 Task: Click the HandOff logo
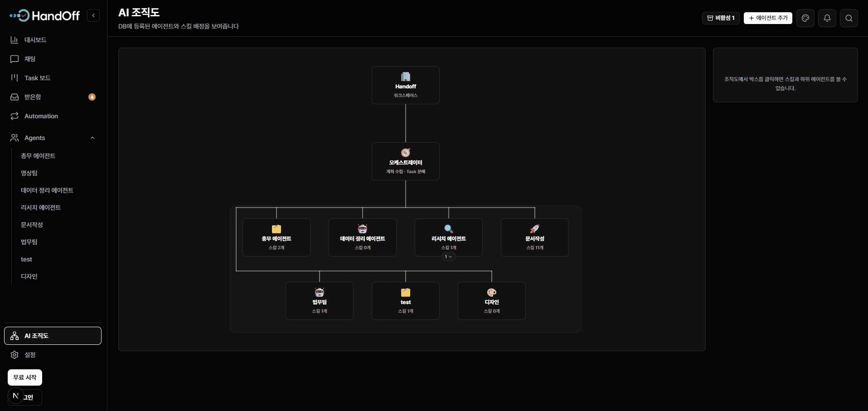[x=44, y=16]
